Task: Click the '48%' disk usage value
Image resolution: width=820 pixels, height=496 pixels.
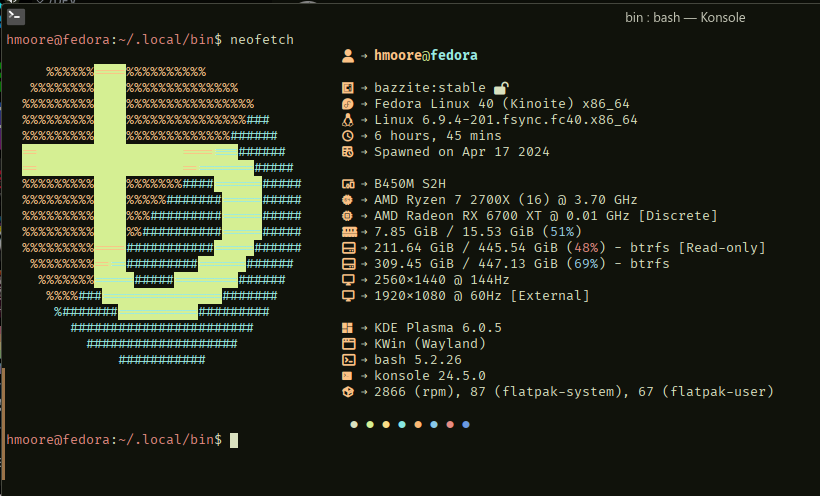Action: point(586,248)
